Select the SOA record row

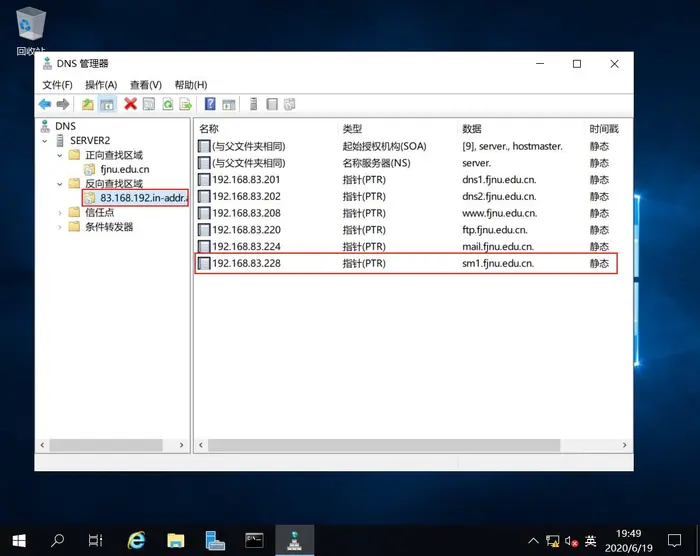pos(406,146)
